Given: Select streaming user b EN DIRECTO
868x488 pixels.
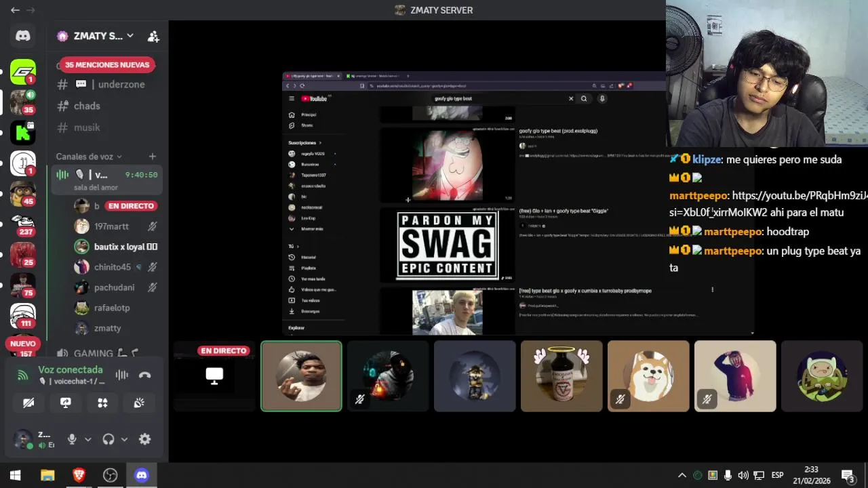Looking at the screenshot, I should [115, 205].
